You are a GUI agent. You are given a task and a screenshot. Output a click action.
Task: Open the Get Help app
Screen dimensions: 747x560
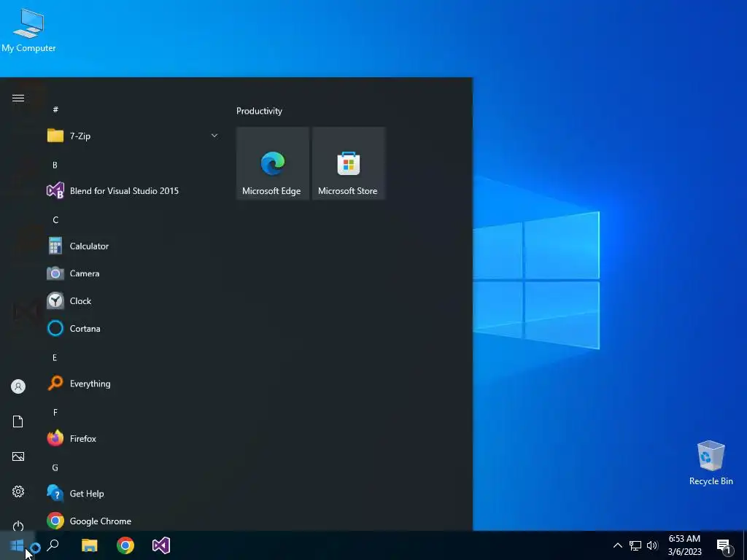133,494
